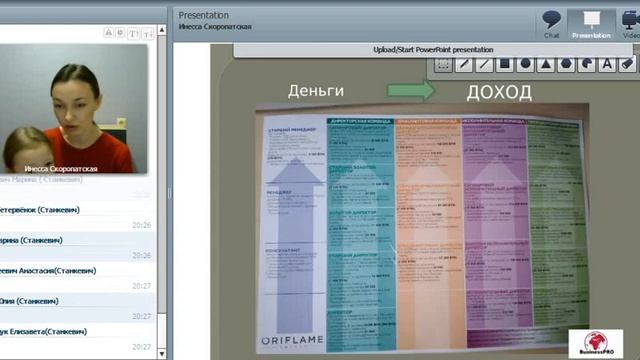This screenshot has width=640, height=360.
Task: Click the presenter name under Presentation title
Action: click(215, 27)
